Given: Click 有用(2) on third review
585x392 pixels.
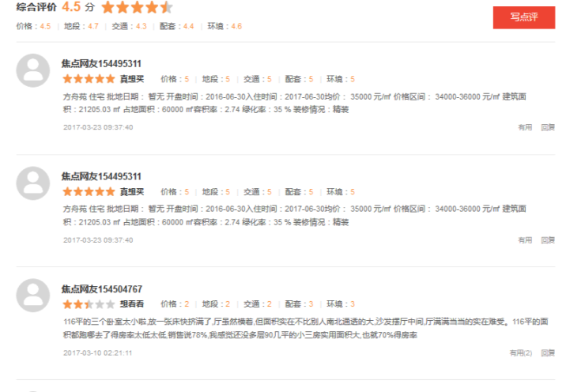Looking at the screenshot, I should 521,352.
